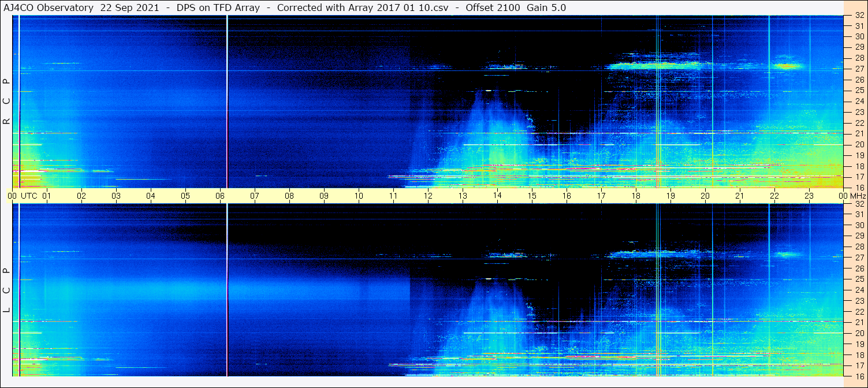This screenshot has width=868, height=388.
Task: Click the '20' hour mark on time axis
Action: click(x=705, y=196)
